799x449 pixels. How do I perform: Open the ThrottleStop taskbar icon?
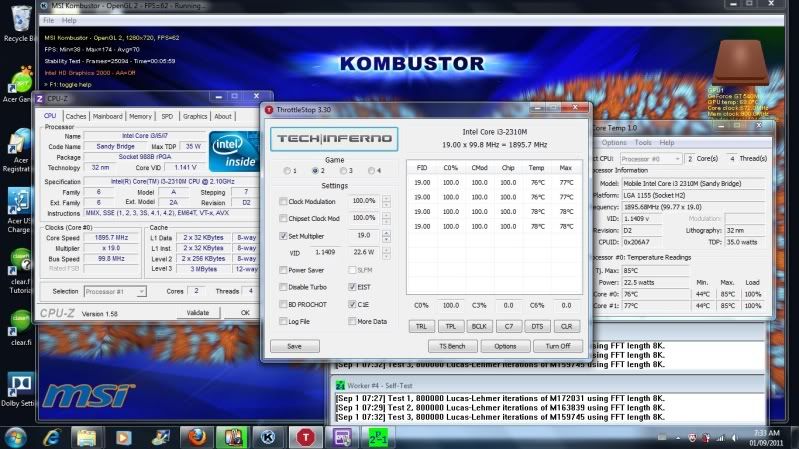point(305,436)
